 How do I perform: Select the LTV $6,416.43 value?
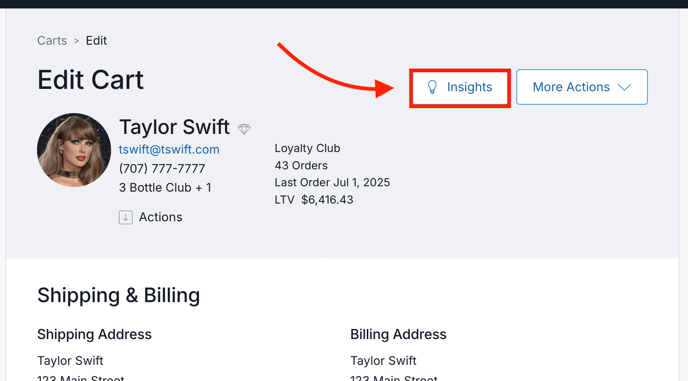[x=314, y=200]
